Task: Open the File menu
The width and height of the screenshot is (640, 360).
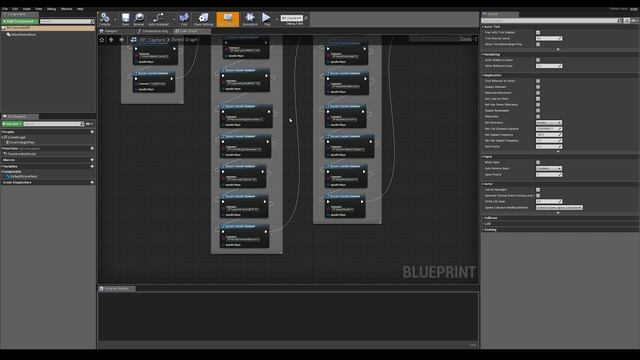Action: point(5,9)
